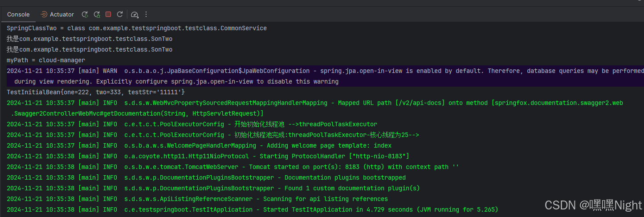Click the 'Found 1 custom documentation plugin(s)' line
The image size is (644, 217).
tap(213, 188)
